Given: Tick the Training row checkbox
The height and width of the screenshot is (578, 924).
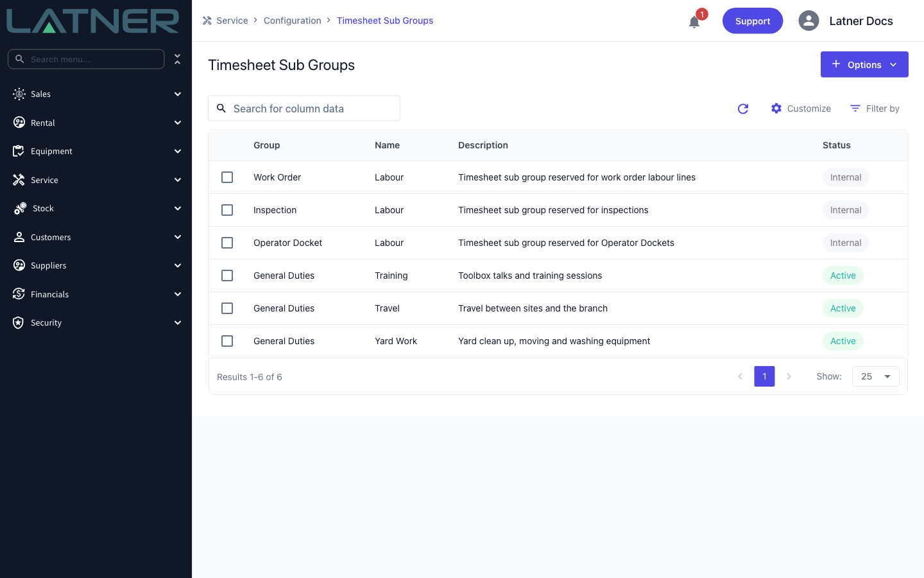Looking at the screenshot, I should click(x=227, y=276).
